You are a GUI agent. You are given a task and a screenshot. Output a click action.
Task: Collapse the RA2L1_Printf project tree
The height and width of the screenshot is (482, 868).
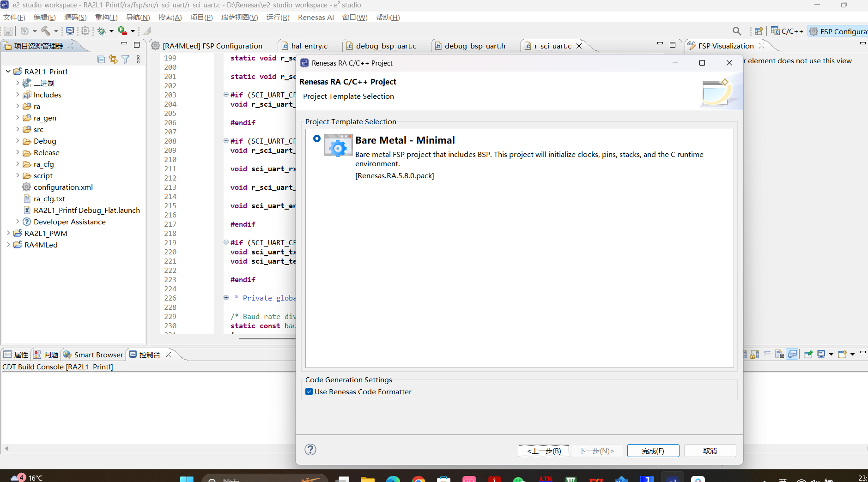(8, 72)
